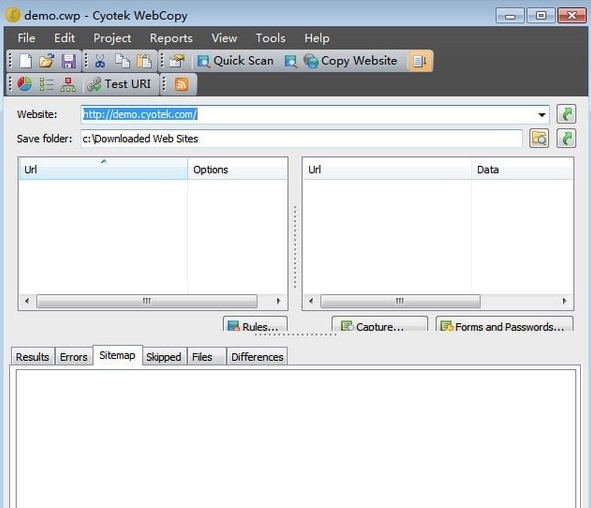Open the pie chart report icon
This screenshot has width=591, height=508.
25,84
